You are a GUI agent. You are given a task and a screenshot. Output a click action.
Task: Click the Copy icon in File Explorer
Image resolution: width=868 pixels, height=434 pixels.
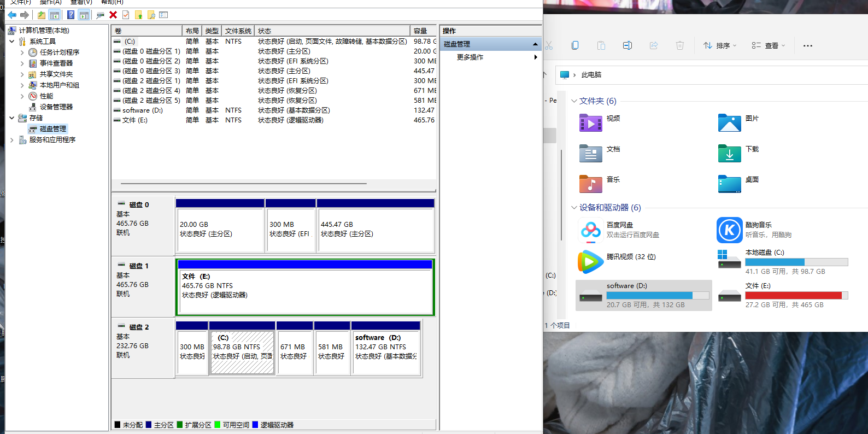tap(575, 45)
